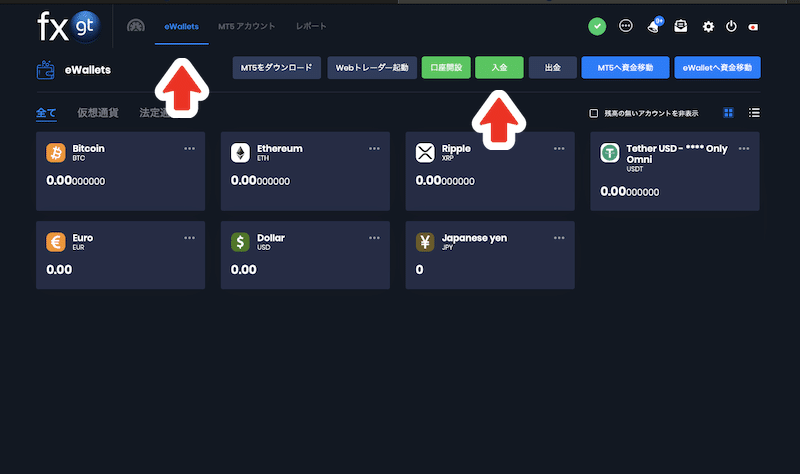The height and width of the screenshot is (474, 800).
Task: Open Japanese yen card options menu
Action: [x=559, y=238]
